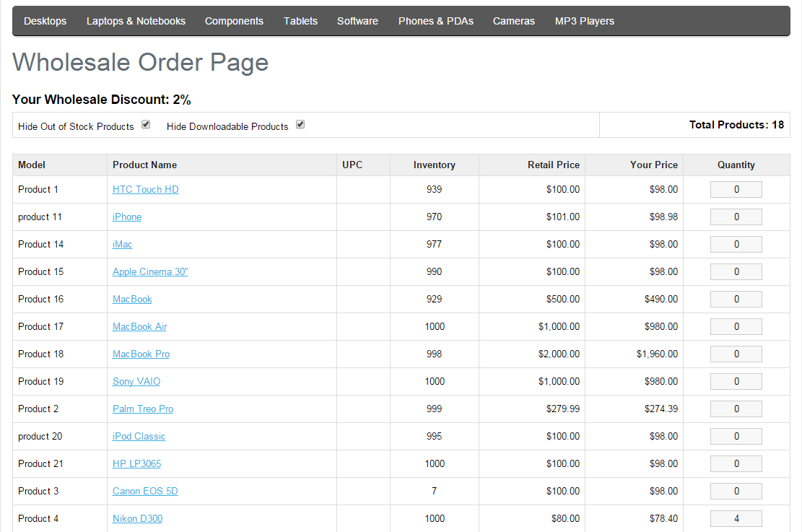The width and height of the screenshot is (802, 532).
Task: Toggle Hide Out of Stock Products checkbox
Action: click(x=146, y=125)
